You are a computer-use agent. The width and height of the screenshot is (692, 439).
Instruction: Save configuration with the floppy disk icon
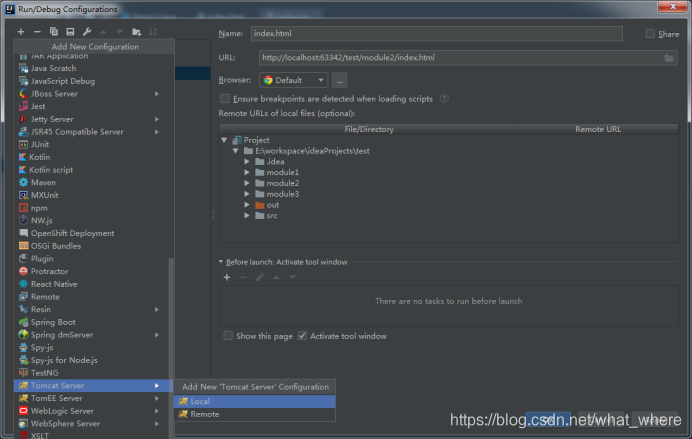pyautogui.click(x=70, y=32)
